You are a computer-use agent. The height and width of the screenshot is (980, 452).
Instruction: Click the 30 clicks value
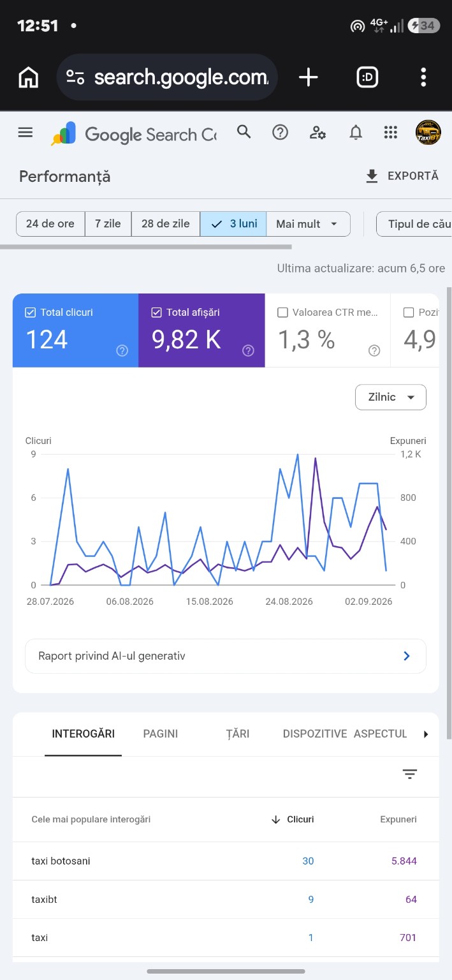(308, 861)
